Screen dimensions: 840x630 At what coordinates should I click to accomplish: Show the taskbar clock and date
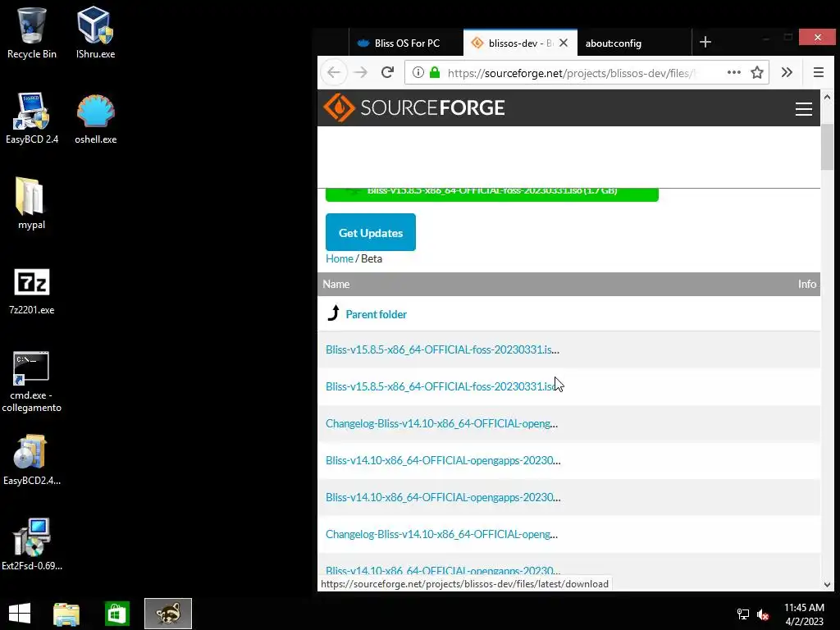tap(804, 614)
